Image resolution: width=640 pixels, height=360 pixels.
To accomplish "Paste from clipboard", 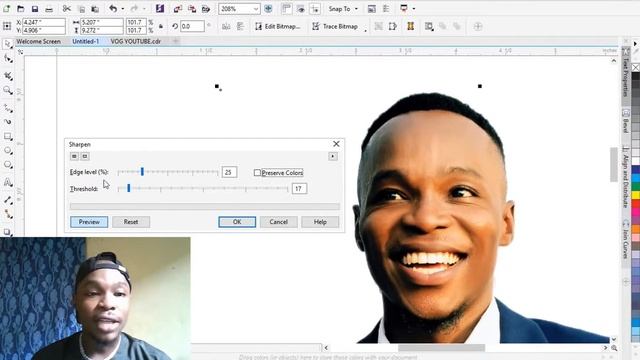I will 95,9.
